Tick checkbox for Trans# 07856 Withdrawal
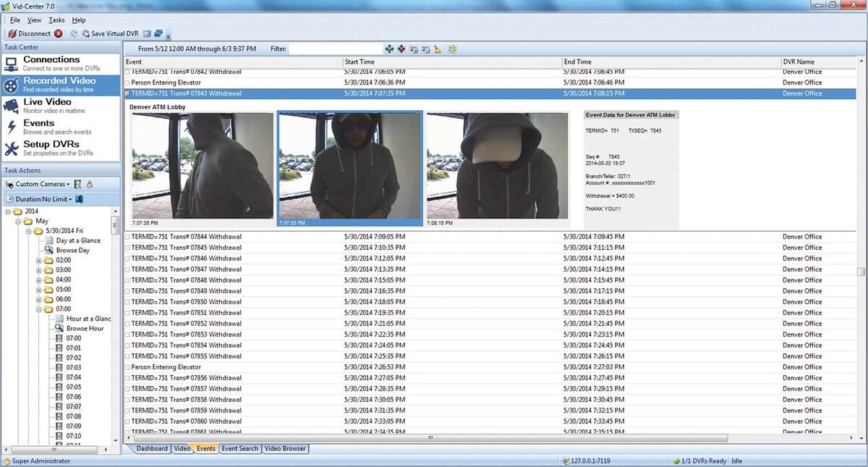868x467 pixels. click(x=128, y=378)
